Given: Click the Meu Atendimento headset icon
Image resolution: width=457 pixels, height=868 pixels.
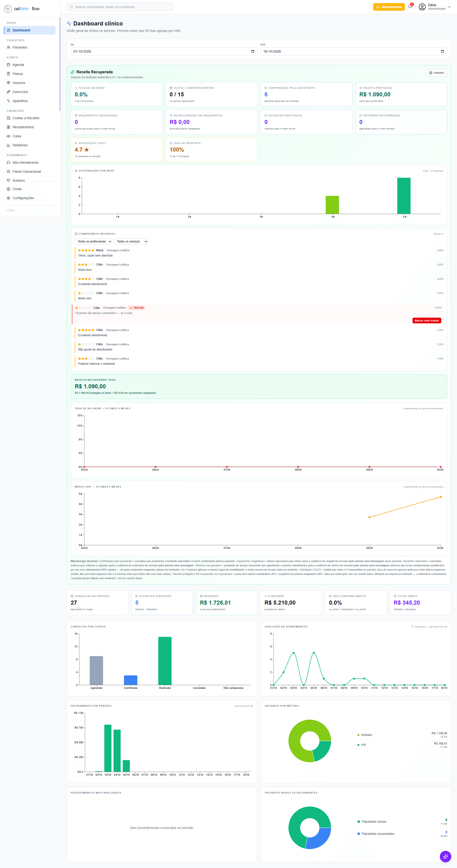Looking at the screenshot, I should 8,163.
